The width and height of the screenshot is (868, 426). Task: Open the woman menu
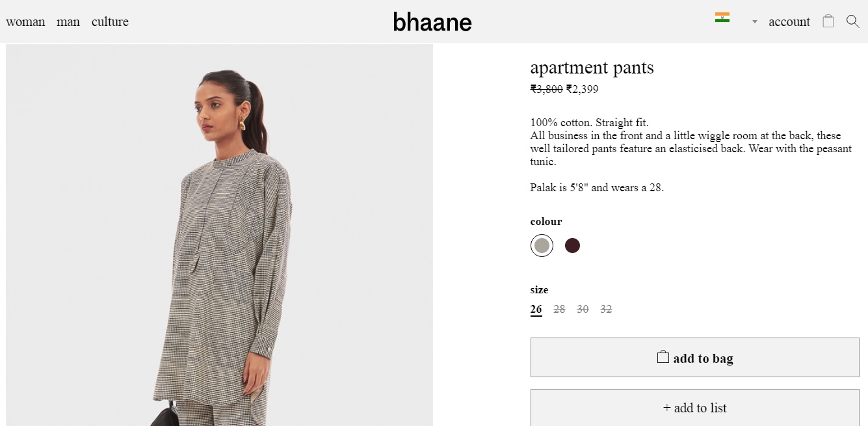coord(25,21)
